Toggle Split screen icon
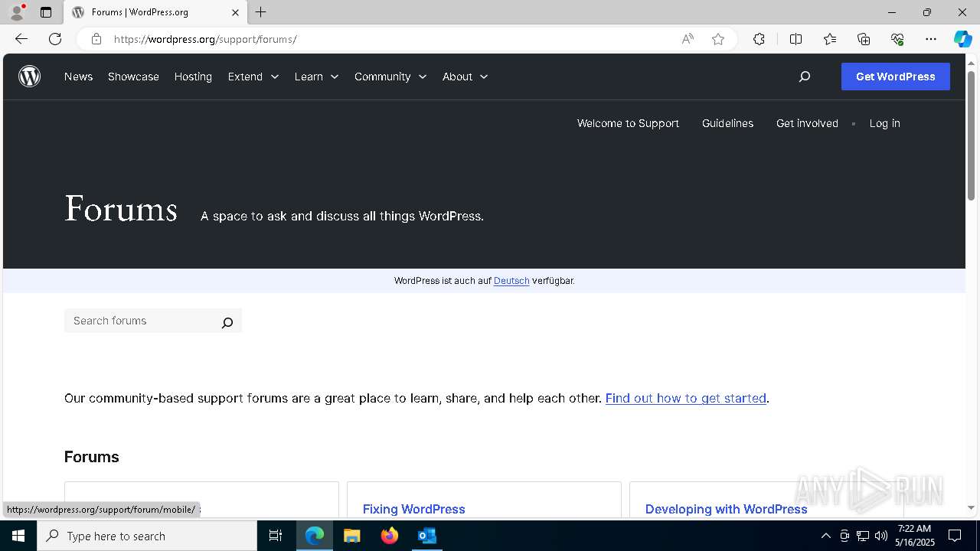Image resolution: width=980 pixels, height=551 pixels. (795, 39)
